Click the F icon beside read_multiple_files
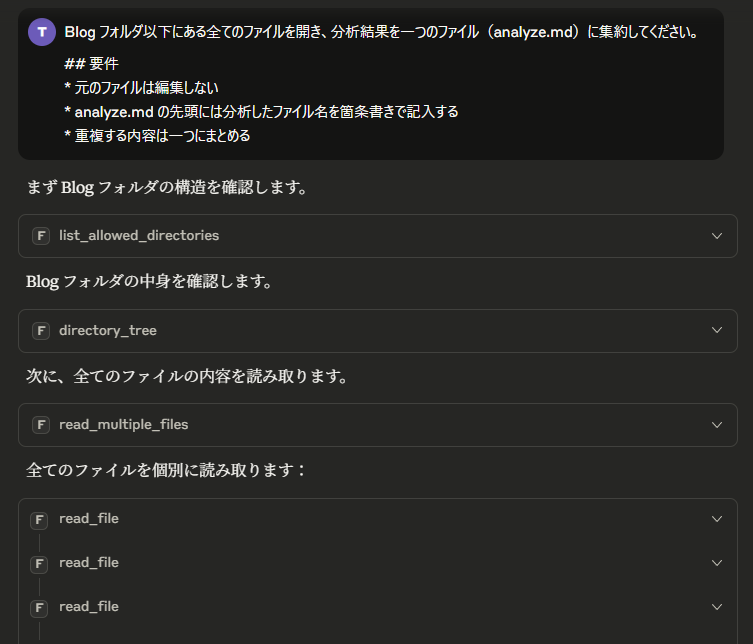The width and height of the screenshot is (753, 644). [41, 425]
